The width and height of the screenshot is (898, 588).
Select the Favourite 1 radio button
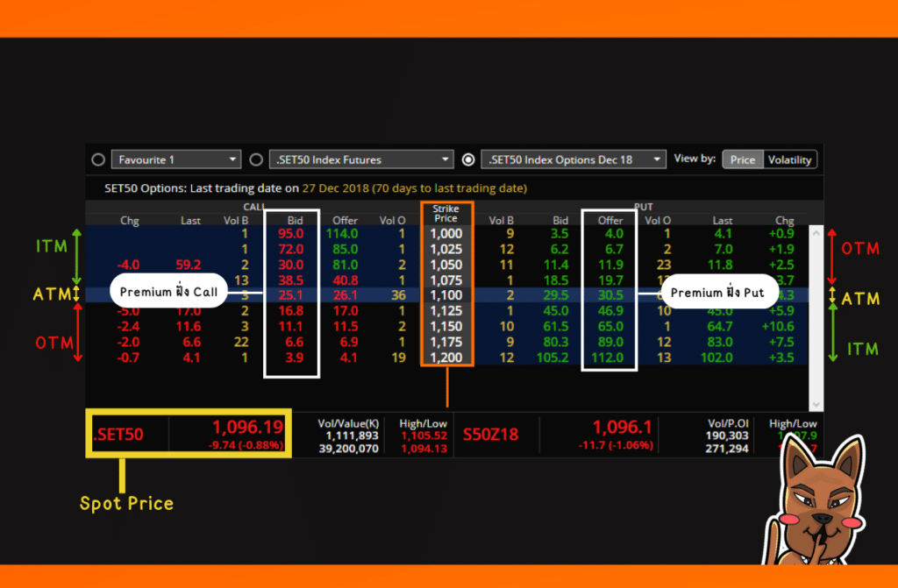click(98, 159)
